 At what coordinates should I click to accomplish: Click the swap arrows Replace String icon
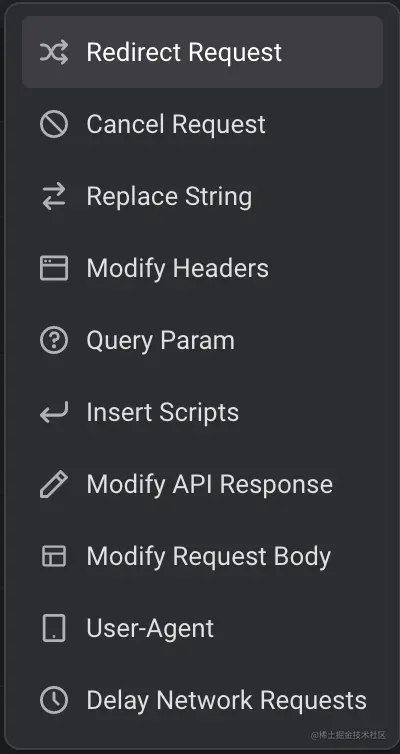(x=54, y=197)
